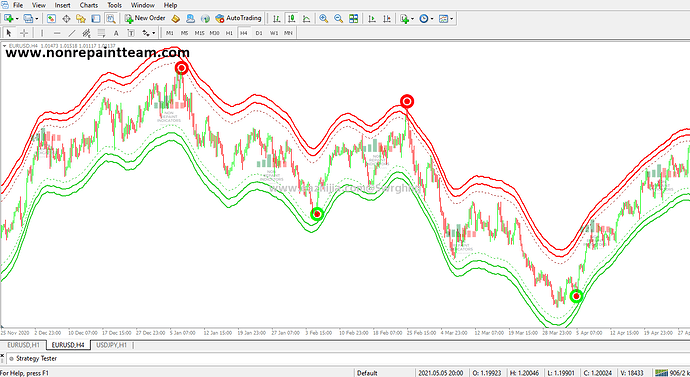Open the View menu
Image resolution: width=690 pixels, height=377 pixels.
[39, 5]
